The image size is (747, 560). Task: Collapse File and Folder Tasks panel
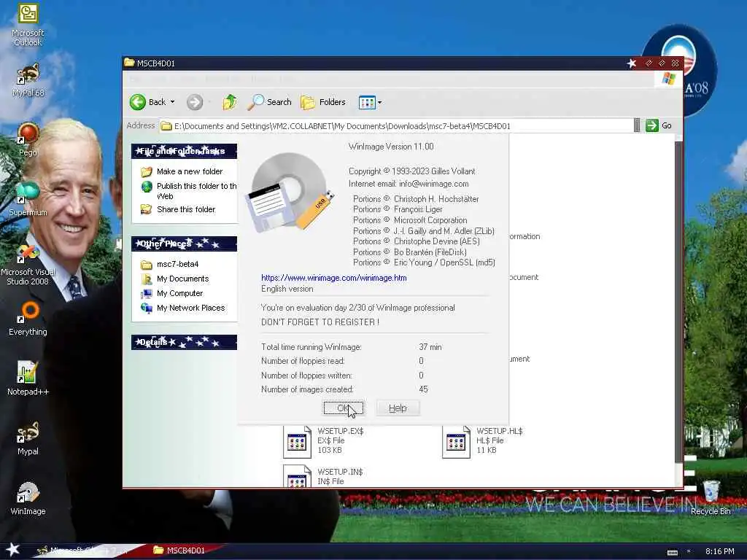coord(184,151)
